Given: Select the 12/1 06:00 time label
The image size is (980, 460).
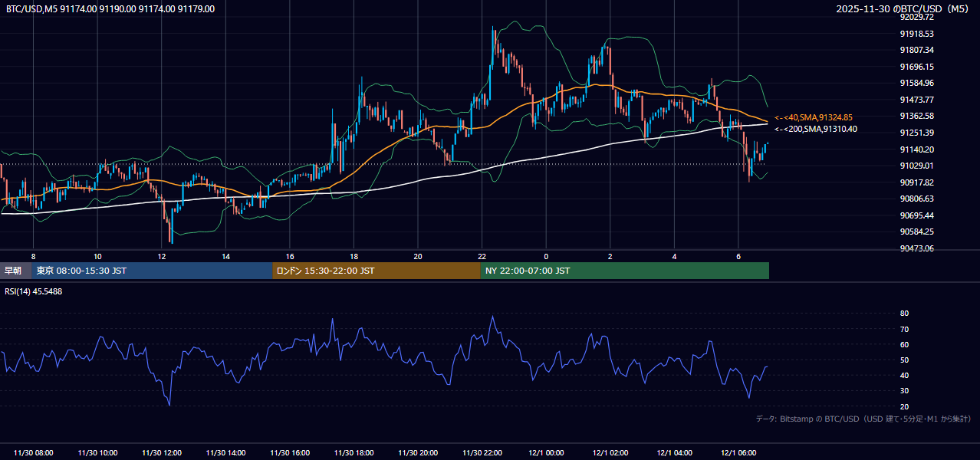Looking at the screenshot, I should point(738,453).
